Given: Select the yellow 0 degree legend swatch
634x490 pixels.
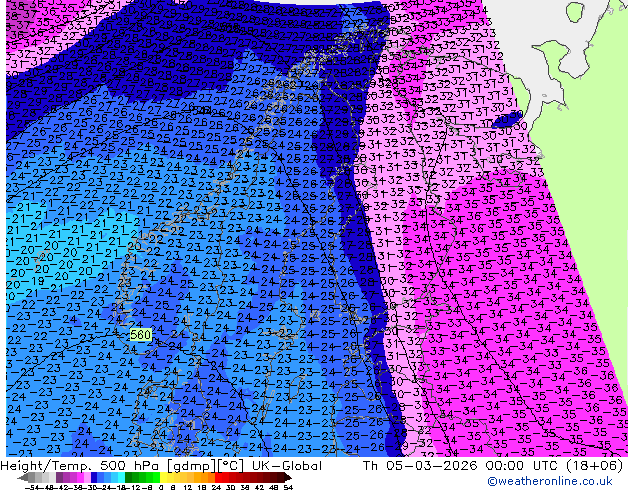Looking at the screenshot, I should coord(163,478).
